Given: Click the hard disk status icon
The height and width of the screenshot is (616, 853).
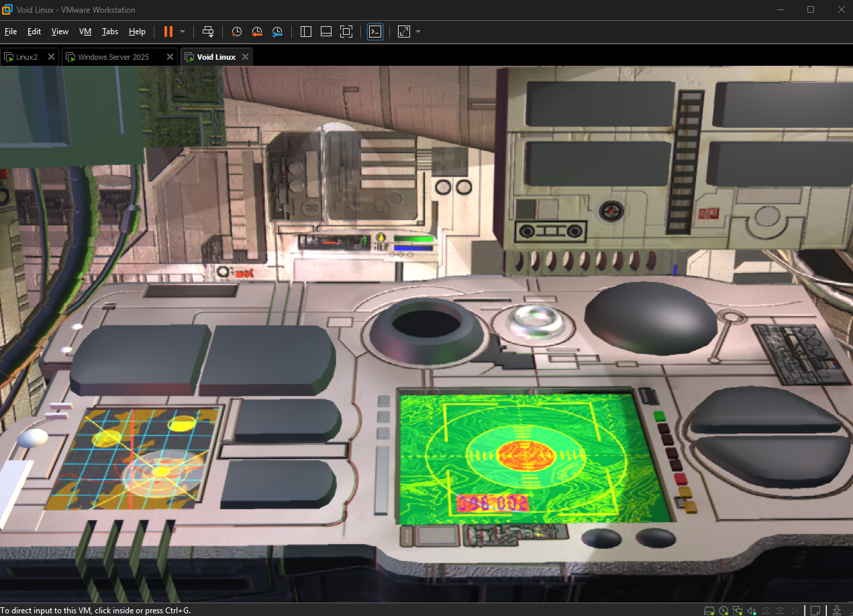Looking at the screenshot, I should [x=709, y=611].
